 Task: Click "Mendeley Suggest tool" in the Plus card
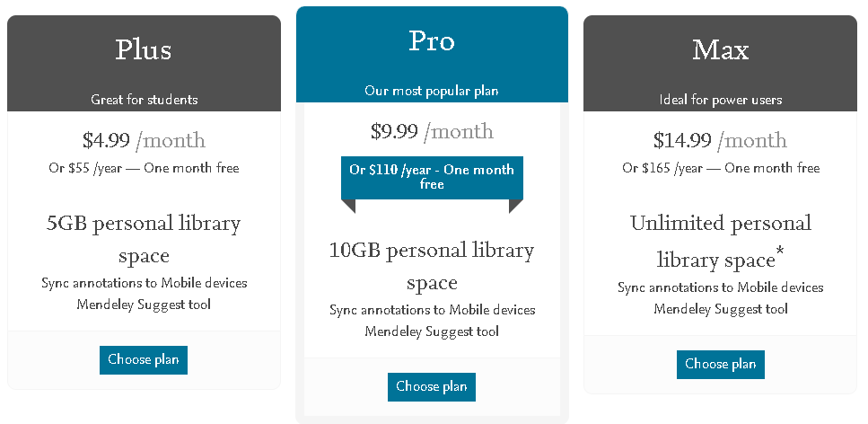144,305
